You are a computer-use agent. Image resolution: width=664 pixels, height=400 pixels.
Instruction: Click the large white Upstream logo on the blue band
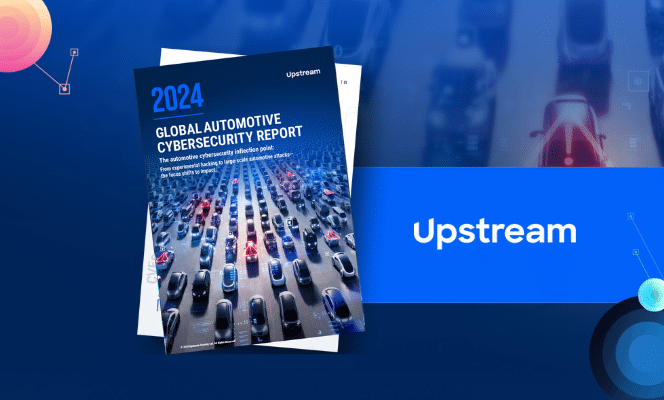495,233
